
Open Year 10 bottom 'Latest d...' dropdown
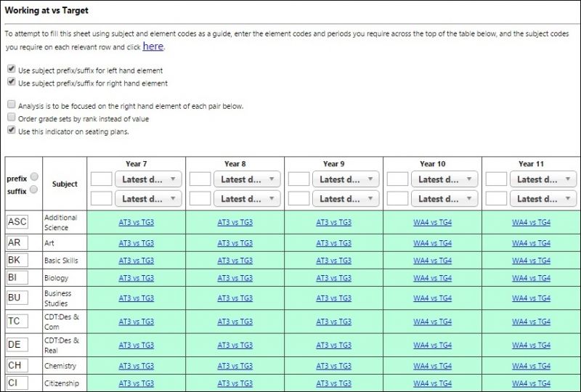pos(444,199)
